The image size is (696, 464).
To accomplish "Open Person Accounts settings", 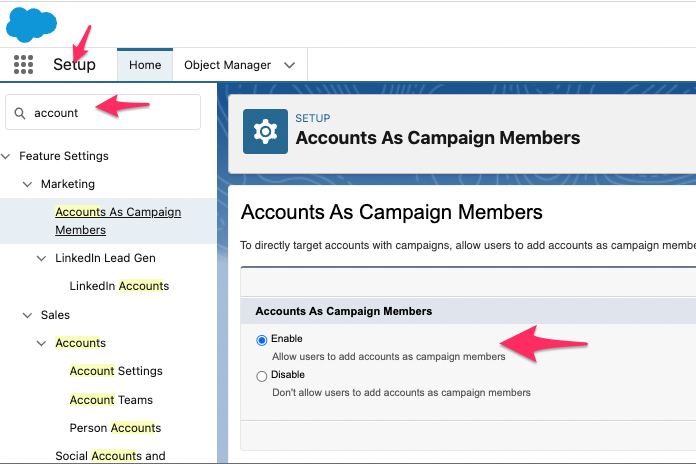I will pyautogui.click(x=115, y=428).
